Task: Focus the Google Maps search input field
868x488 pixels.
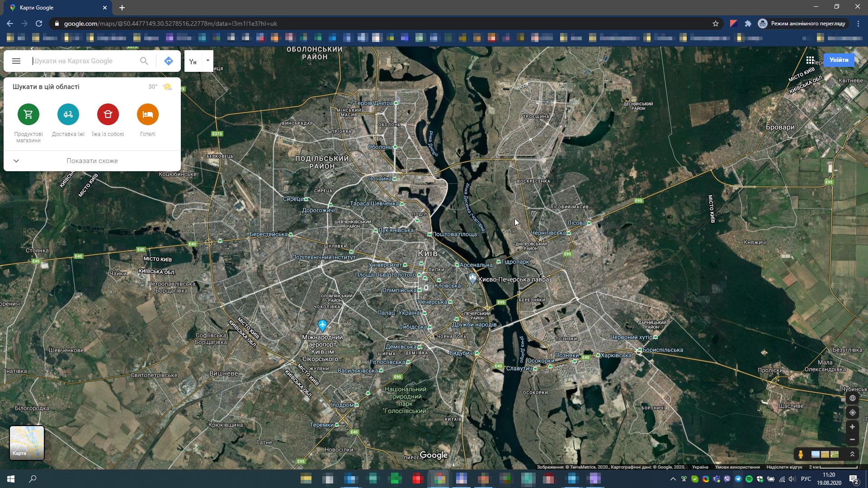Action: pyautogui.click(x=84, y=61)
